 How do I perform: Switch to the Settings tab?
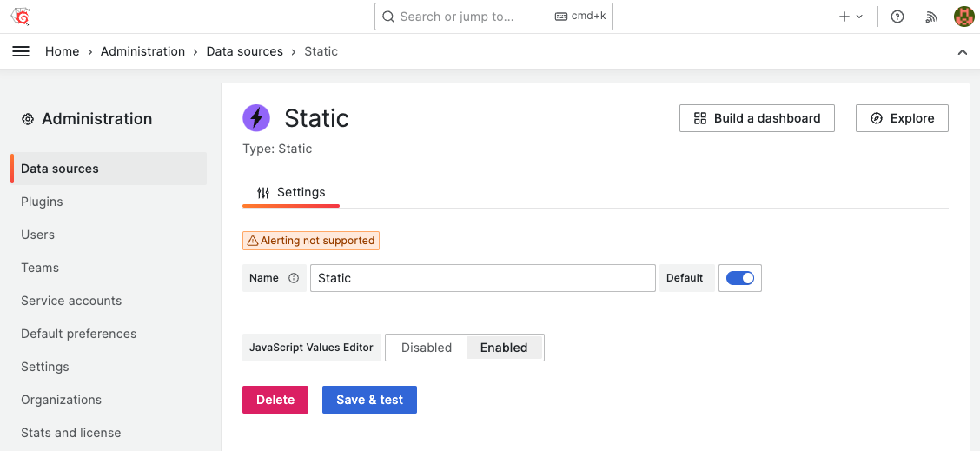291,192
